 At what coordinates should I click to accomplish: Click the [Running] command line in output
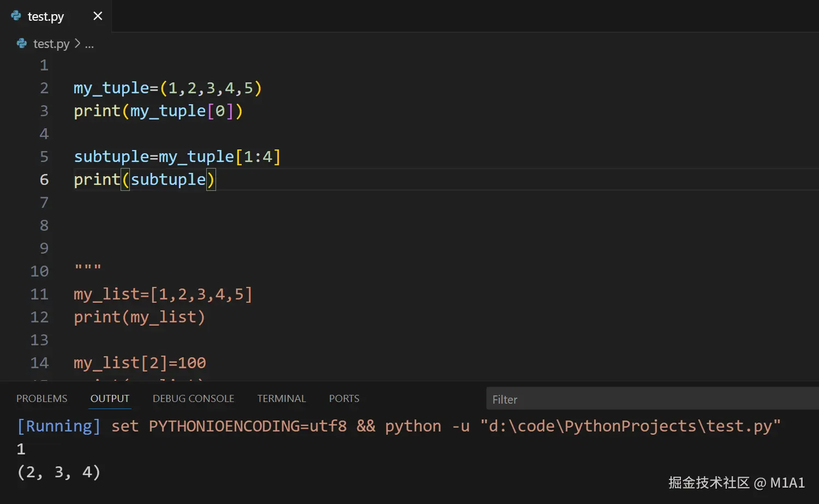[398, 426]
